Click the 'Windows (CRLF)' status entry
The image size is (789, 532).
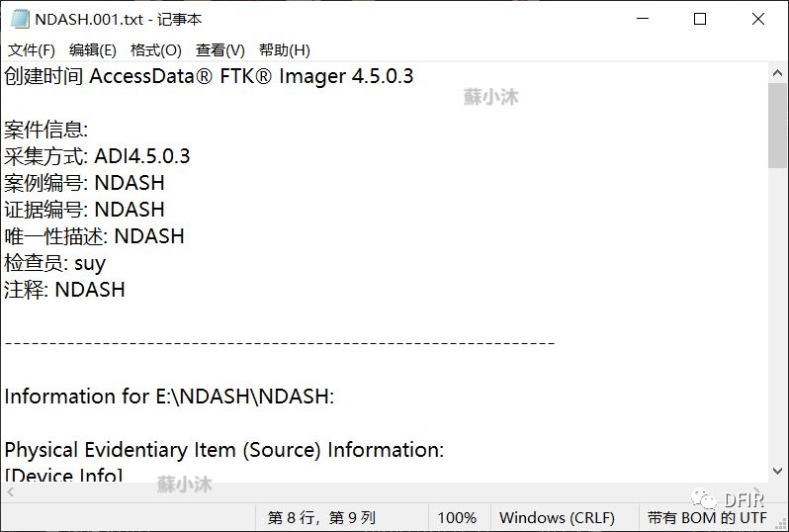557,517
